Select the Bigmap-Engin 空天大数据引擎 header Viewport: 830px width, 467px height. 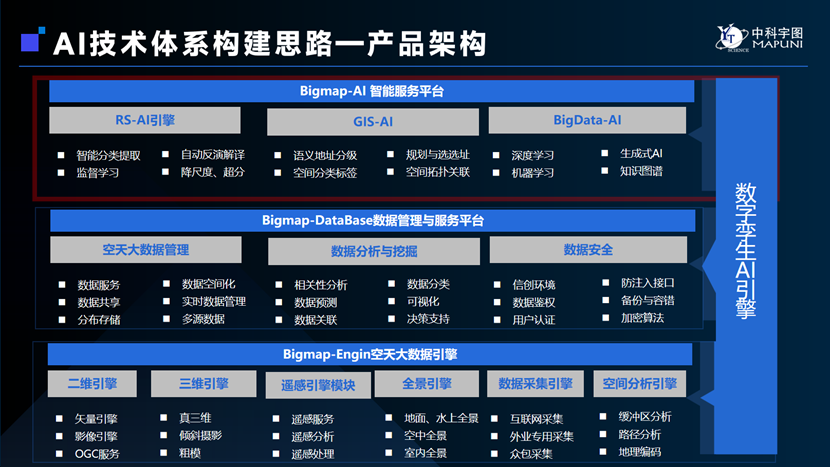click(371, 354)
